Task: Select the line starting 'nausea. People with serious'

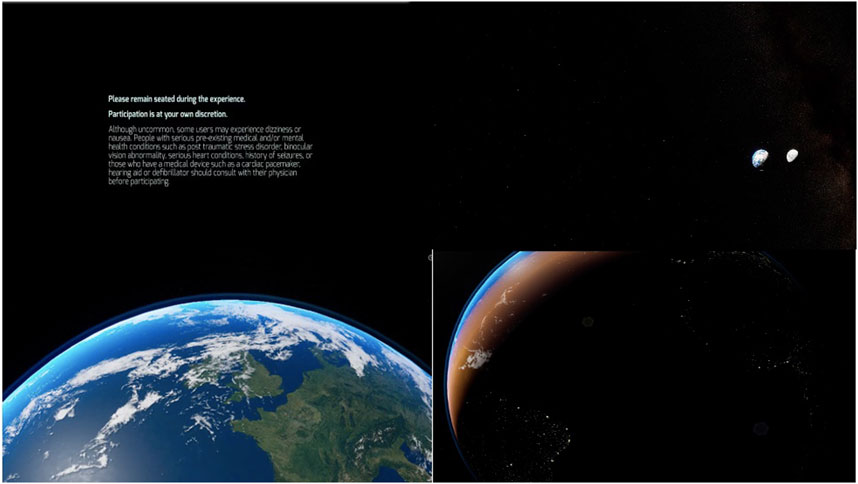Action: 206,138
